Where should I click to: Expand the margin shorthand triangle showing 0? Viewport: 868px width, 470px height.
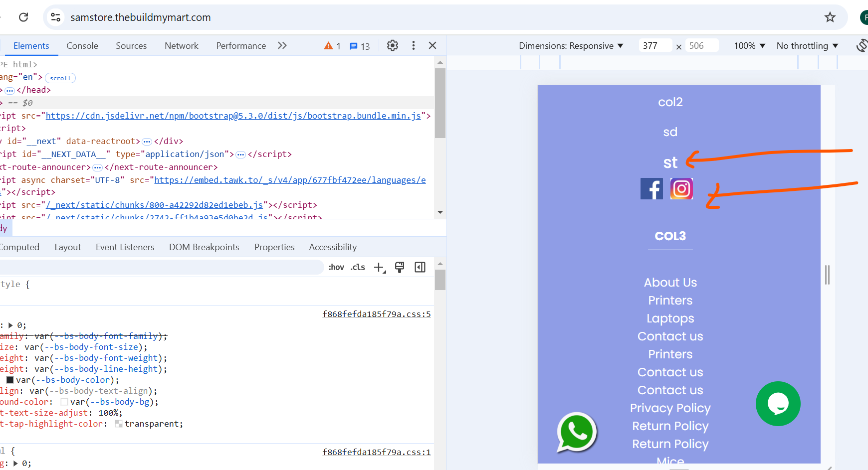10,325
